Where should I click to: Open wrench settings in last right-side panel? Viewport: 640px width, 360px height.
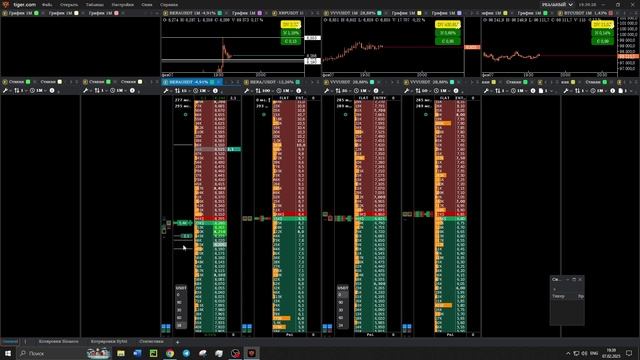[566, 91]
